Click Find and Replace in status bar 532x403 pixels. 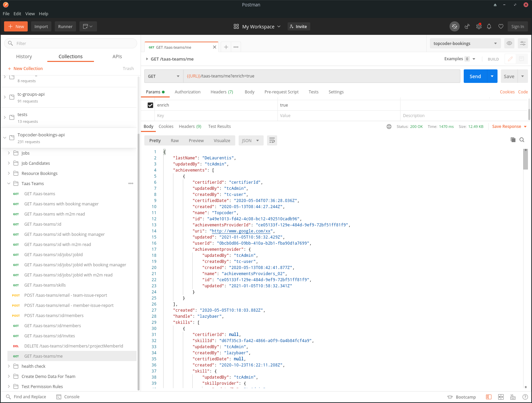[x=26, y=397]
